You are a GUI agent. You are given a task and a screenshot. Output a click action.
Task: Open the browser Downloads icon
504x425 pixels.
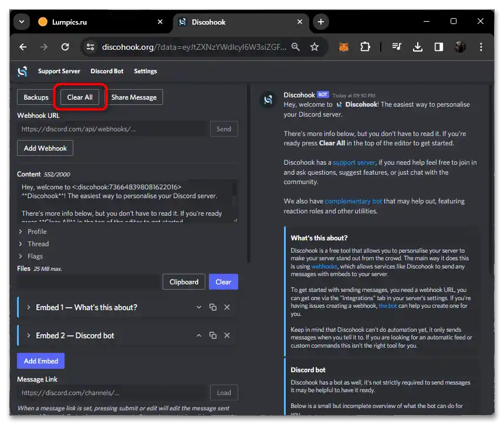(x=418, y=47)
